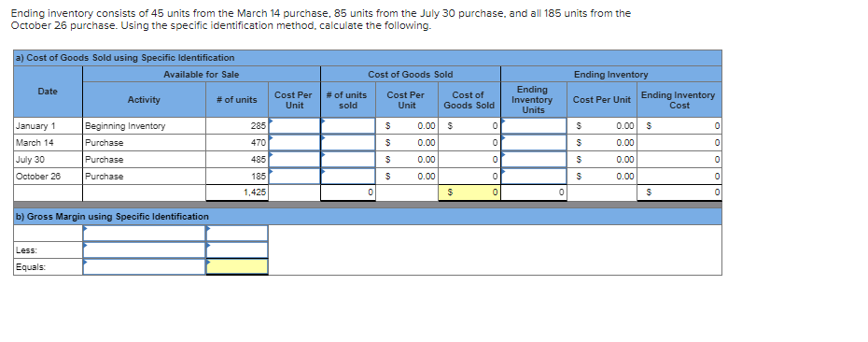The image size is (868, 342).
Task: Click the Purchase cell for March 14
Action: [144, 142]
